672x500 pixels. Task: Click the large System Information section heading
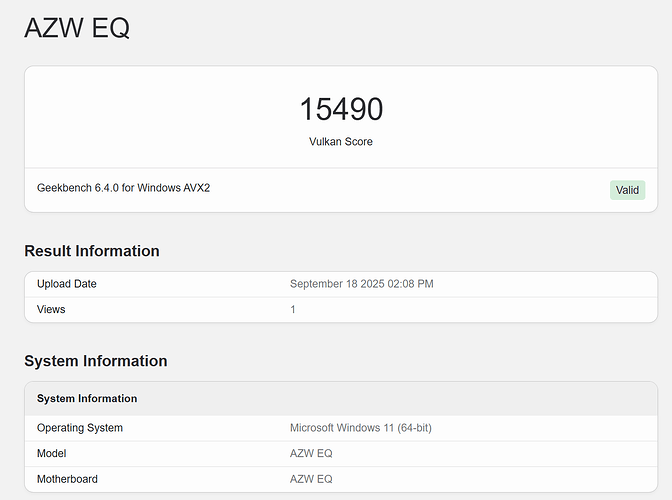point(96,361)
